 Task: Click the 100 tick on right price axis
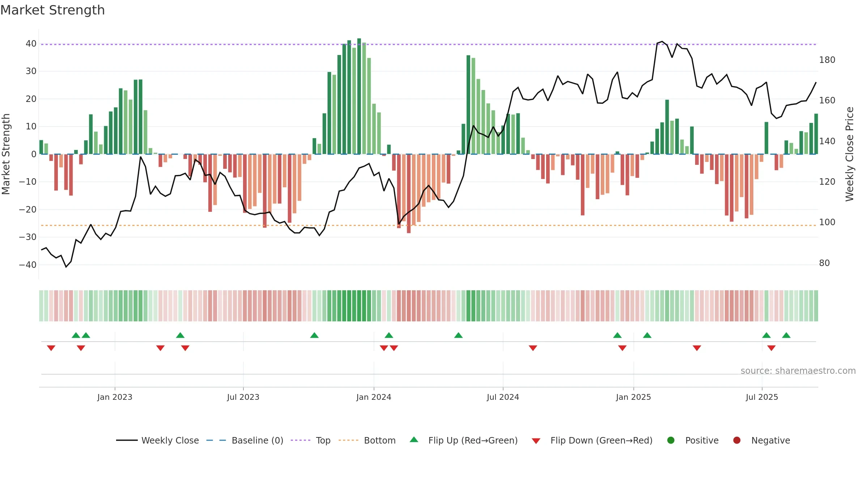coord(827,222)
